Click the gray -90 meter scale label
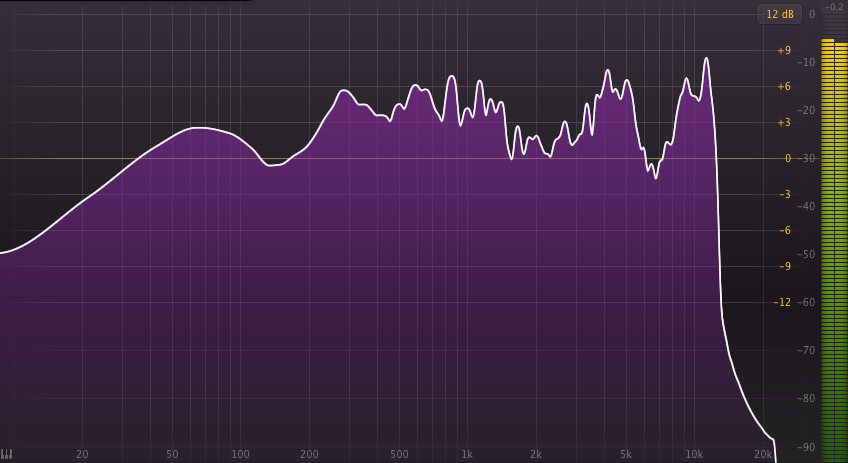Viewport: 848px width, 463px height. coord(806,447)
